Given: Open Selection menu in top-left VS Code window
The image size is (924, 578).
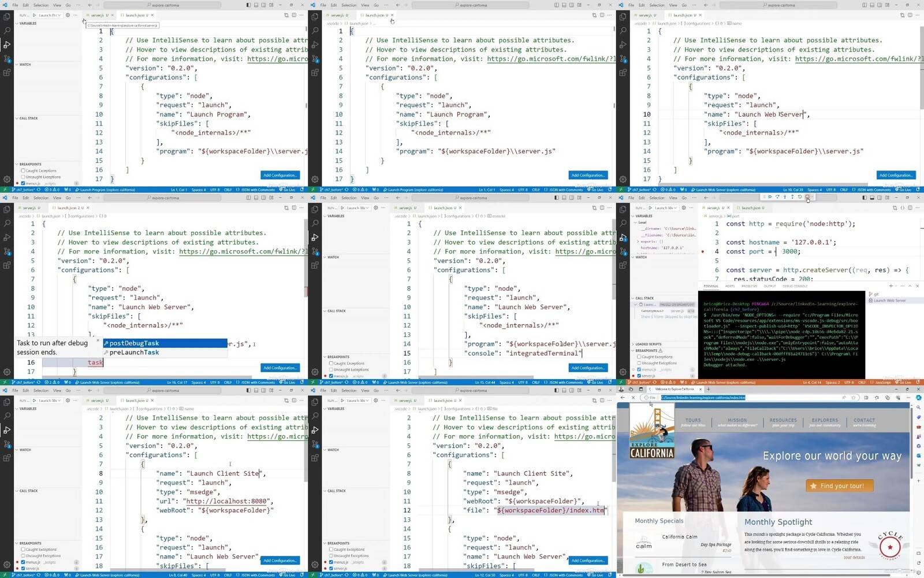Looking at the screenshot, I should coord(41,5).
